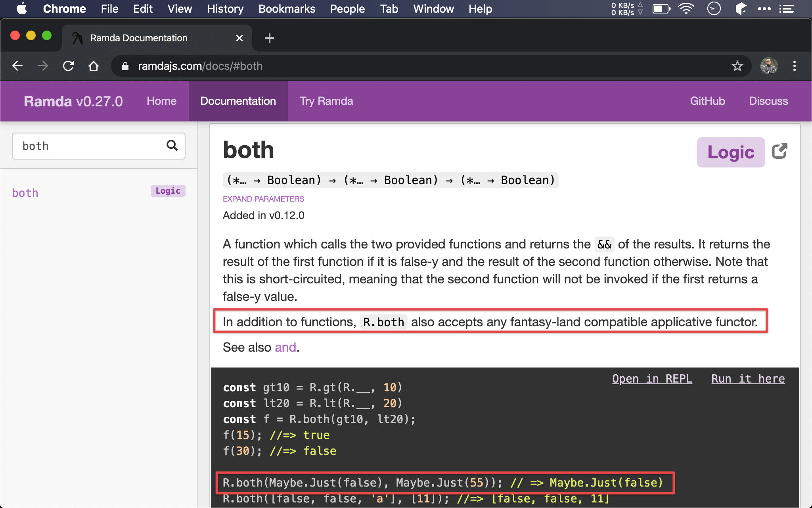Focus the sidebar search field containing both
The width and height of the screenshot is (812, 508).
click(x=98, y=146)
